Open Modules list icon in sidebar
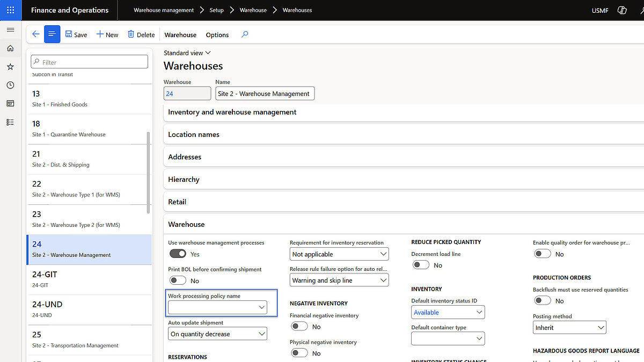The height and width of the screenshot is (362, 644). click(x=10, y=122)
